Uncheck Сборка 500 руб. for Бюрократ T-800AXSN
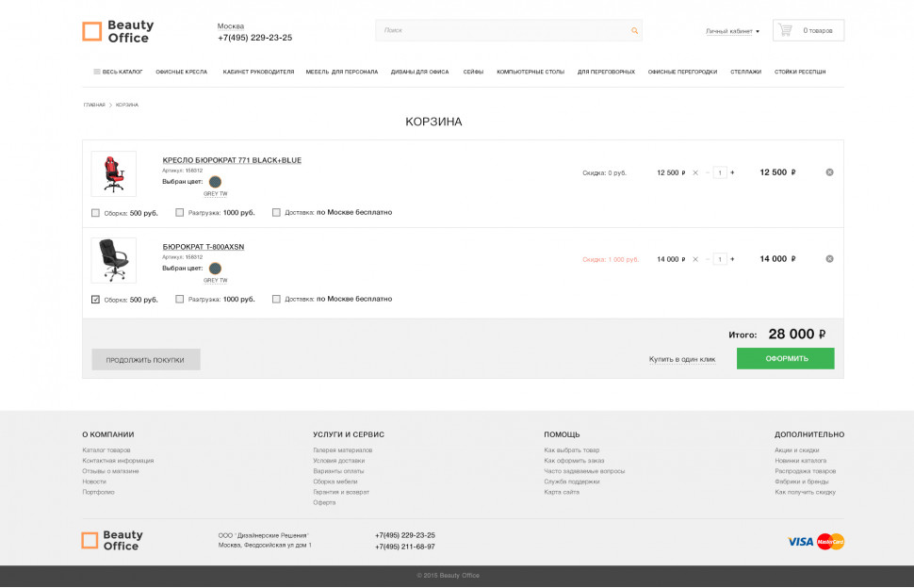This screenshot has height=588, width=914. click(x=95, y=299)
